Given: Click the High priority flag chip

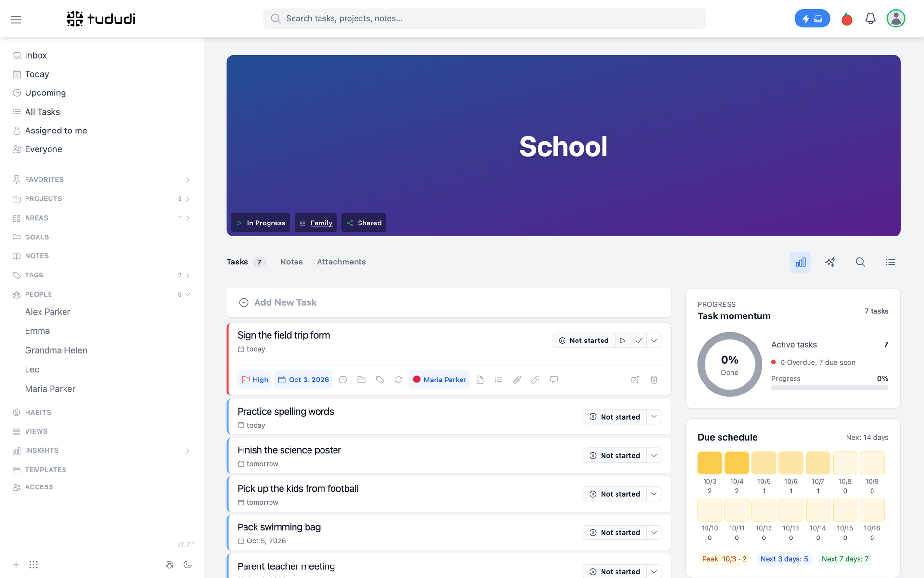Looking at the screenshot, I should click(255, 380).
